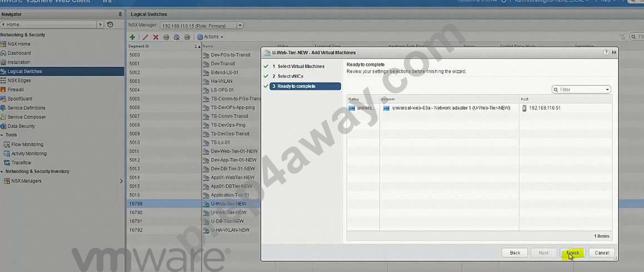The height and width of the screenshot is (272, 644).
Task: Select the Dev-DB-Tier-01-NEW switch row
Action: pos(233,169)
